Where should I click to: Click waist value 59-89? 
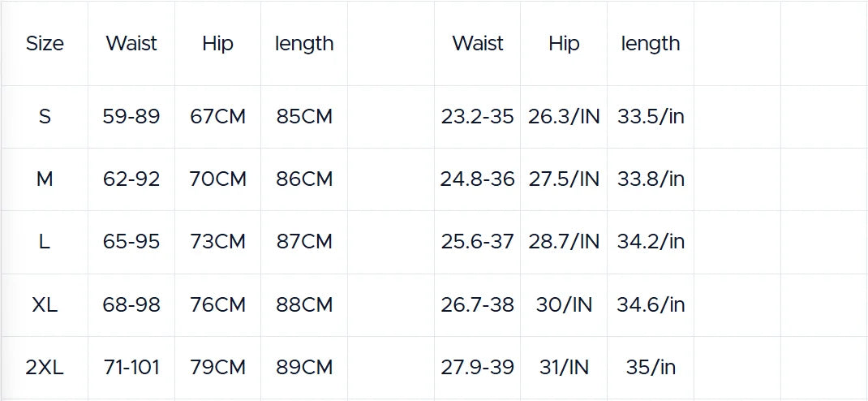coord(131,117)
